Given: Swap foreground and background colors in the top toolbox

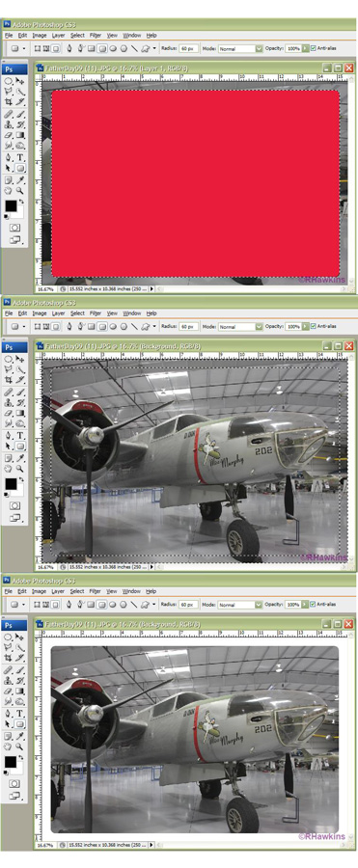Looking at the screenshot, I should click(21, 202).
